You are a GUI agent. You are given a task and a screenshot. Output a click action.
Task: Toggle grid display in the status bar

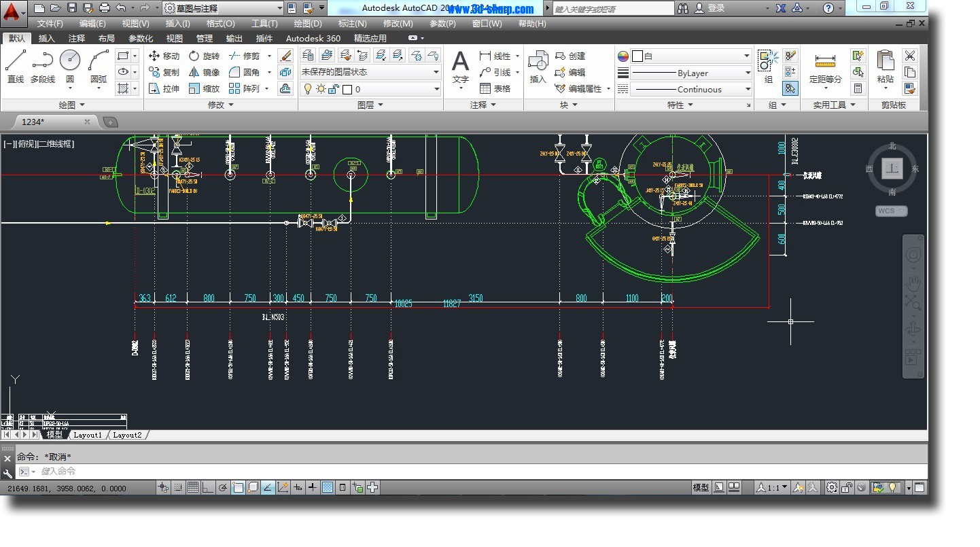point(192,487)
